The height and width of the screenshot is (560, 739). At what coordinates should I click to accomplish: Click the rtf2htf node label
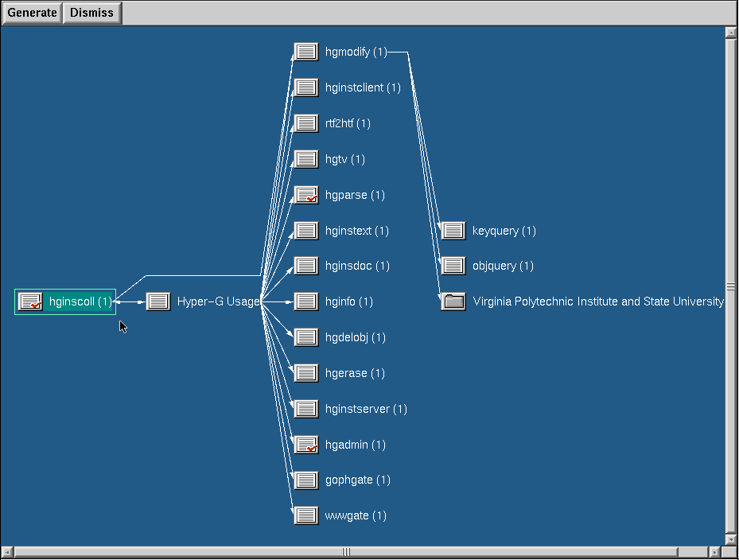348,123
